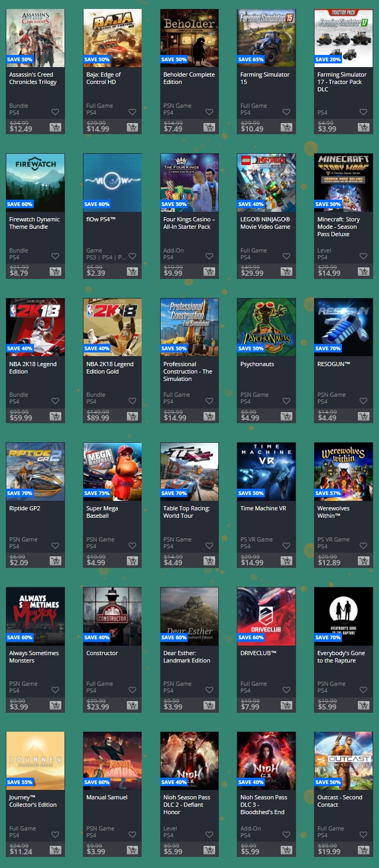This screenshot has height=868, width=379.
Task: Add Outcast - Second Contact to cart
Action: tap(364, 850)
